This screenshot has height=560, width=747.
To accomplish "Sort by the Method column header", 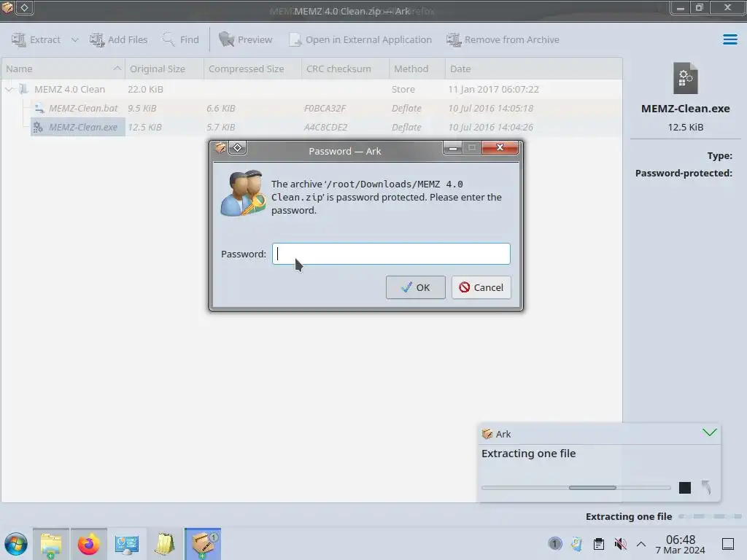I will click(417, 69).
